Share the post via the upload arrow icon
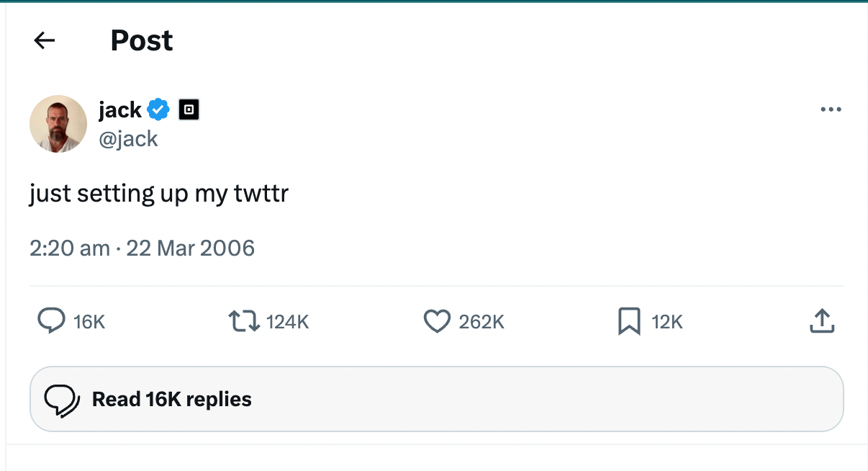This screenshot has width=868, height=471. [822, 321]
